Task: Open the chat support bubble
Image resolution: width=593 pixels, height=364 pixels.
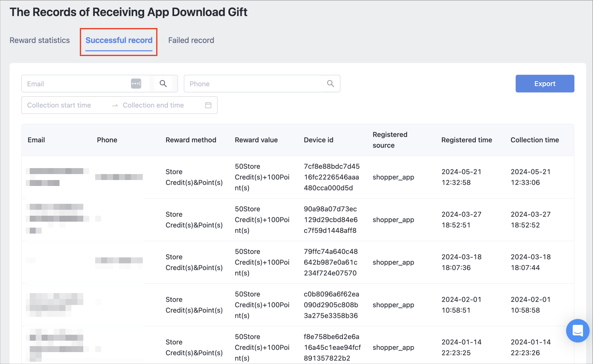Action: pyautogui.click(x=577, y=331)
